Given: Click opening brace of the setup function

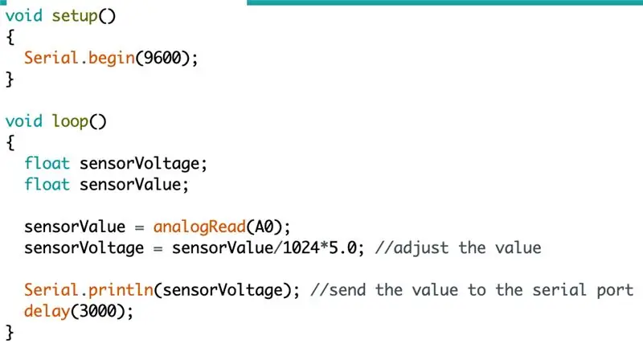Looking at the screenshot, I should 10,37.
